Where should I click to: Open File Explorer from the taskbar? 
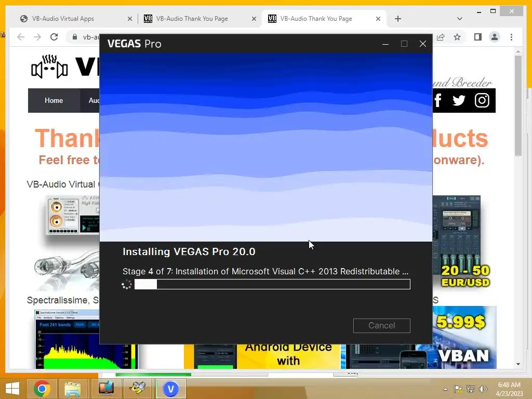[73, 389]
